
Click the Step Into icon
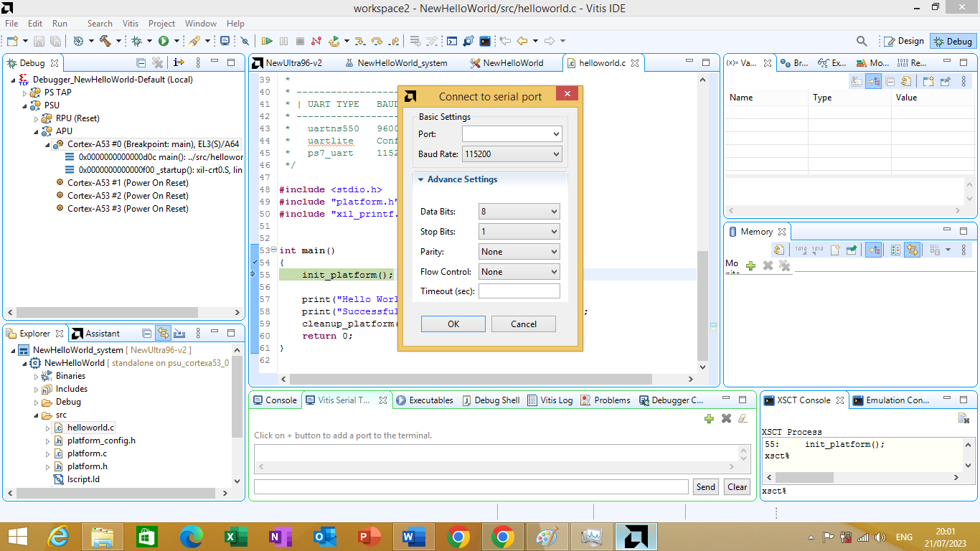click(x=359, y=41)
